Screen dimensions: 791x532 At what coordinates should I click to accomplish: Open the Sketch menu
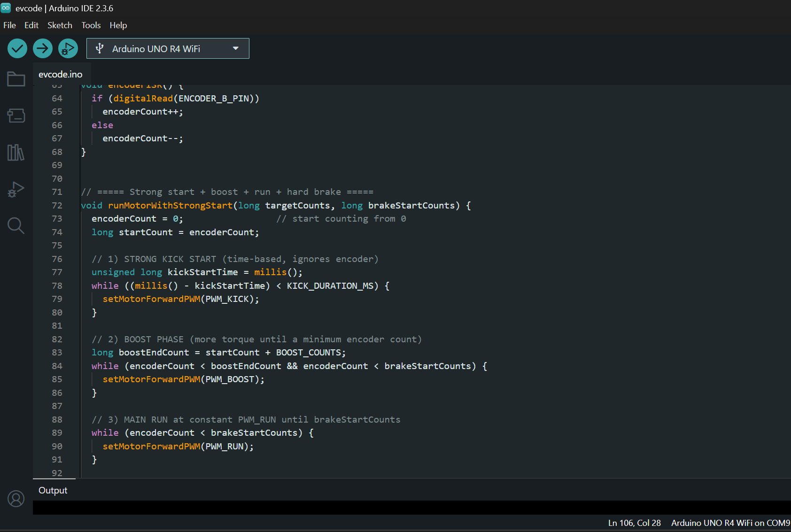pyautogui.click(x=60, y=25)
